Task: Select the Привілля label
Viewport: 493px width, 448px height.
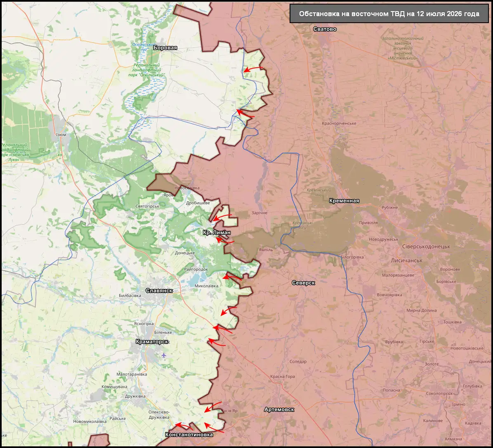Action: [368, 223]
